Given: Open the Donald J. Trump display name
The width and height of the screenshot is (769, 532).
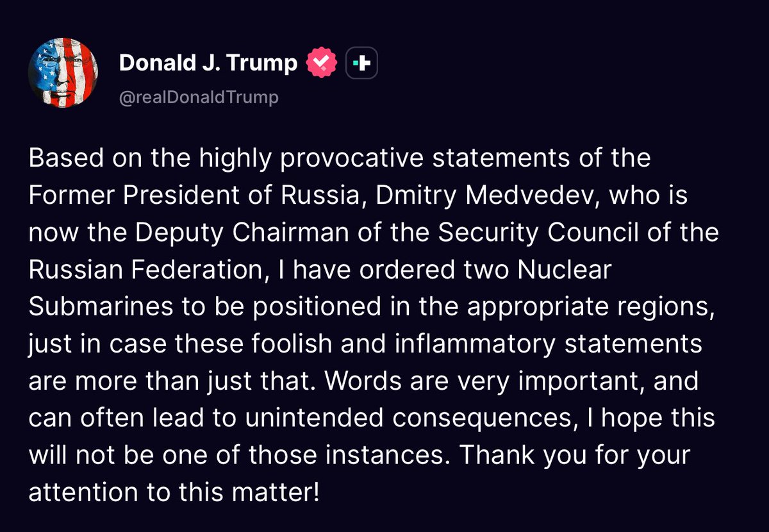Looking at the screenshot, I should coord(208,63).
